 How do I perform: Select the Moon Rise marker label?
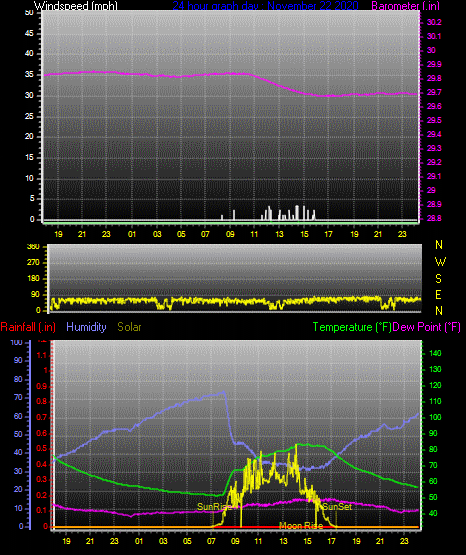pos(301,526)
